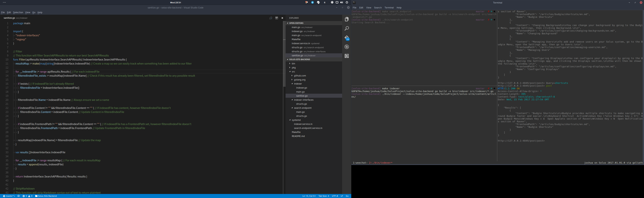Open the Debug view in the activity bar

(347, 47)
